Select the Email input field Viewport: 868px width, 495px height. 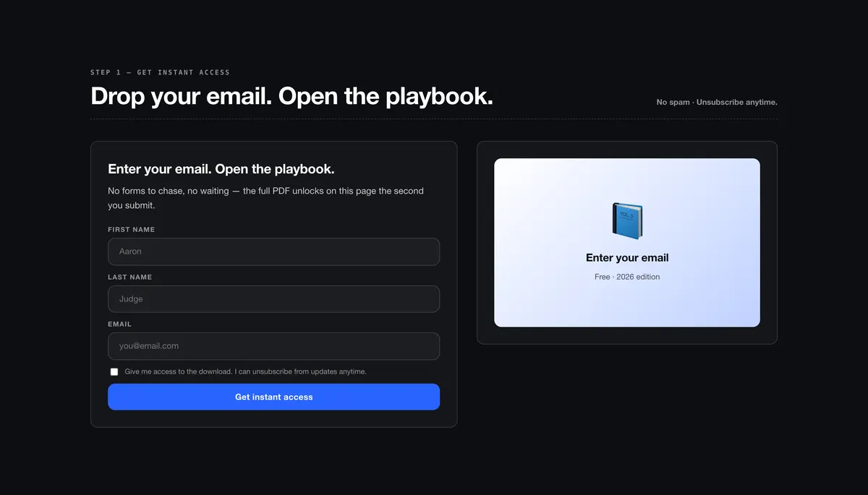273,346
